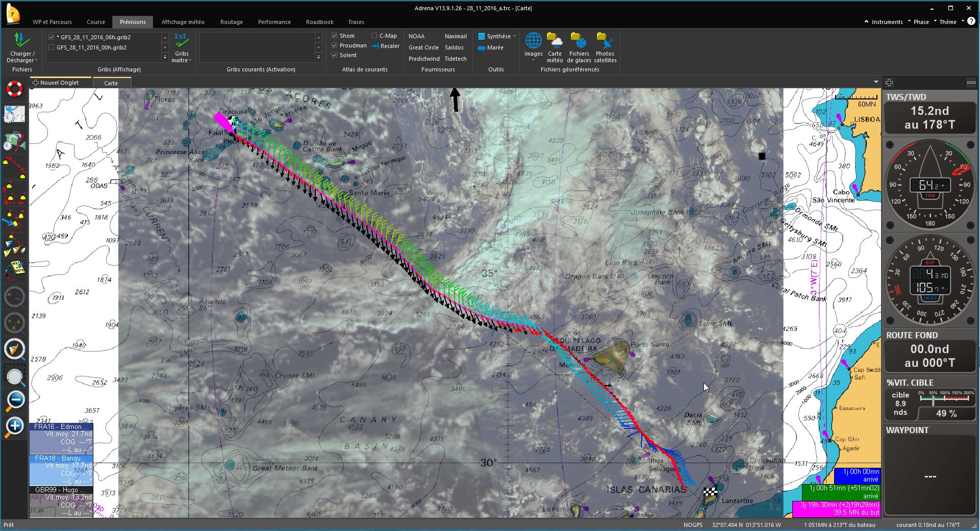Open the WP et Parcours tab
Image resolution: width=980 pixels, height=531 pixels.
[x=52, y=22]
